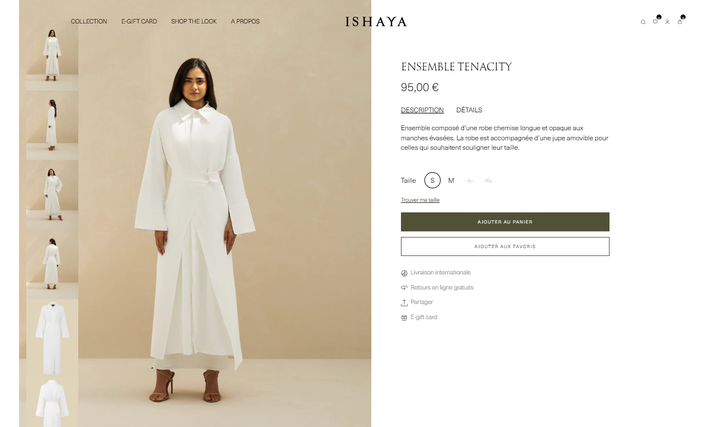Select size M

click(451, 180)
